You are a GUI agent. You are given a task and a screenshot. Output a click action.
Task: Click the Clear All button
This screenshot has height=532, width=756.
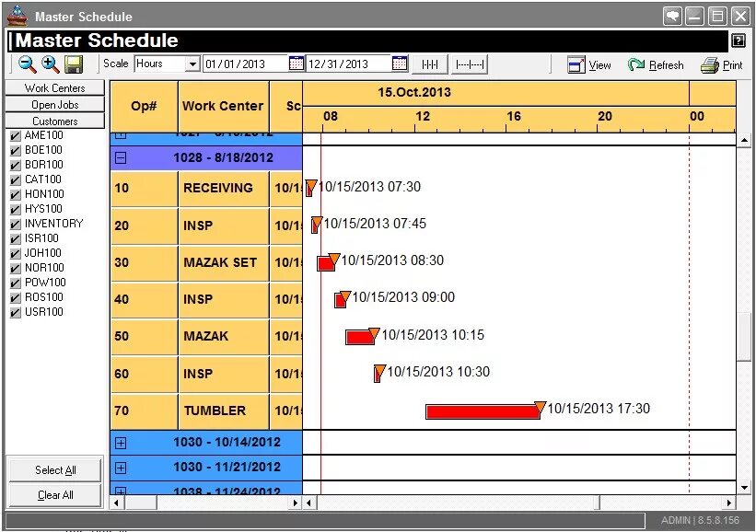55,495
